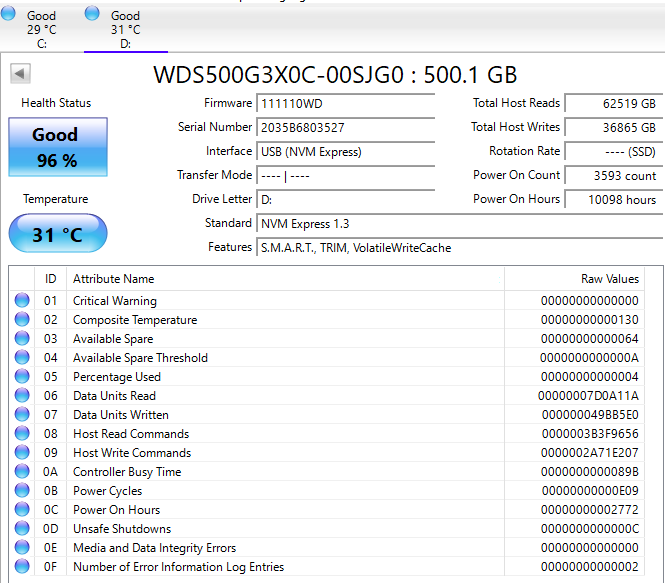Screen dimensions: 665x583
Task: Click Power On Count value 3593 count
Action: pyautogui.click(x=614, y=176)
